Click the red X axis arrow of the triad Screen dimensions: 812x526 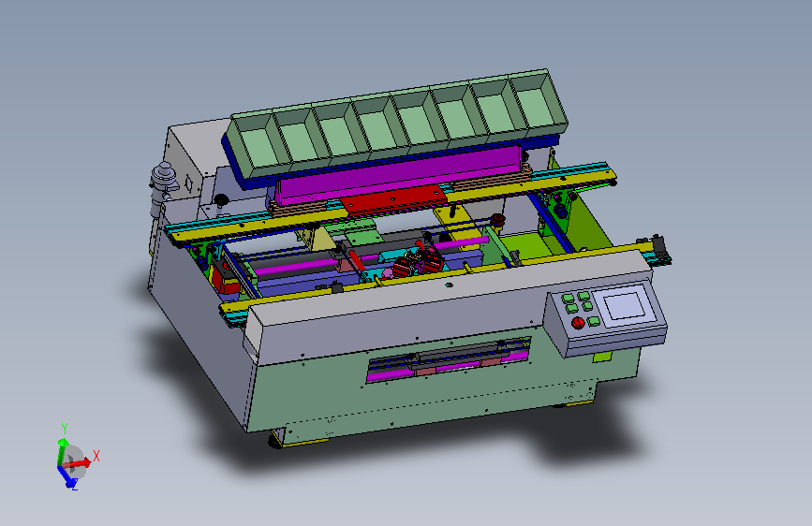79,463
